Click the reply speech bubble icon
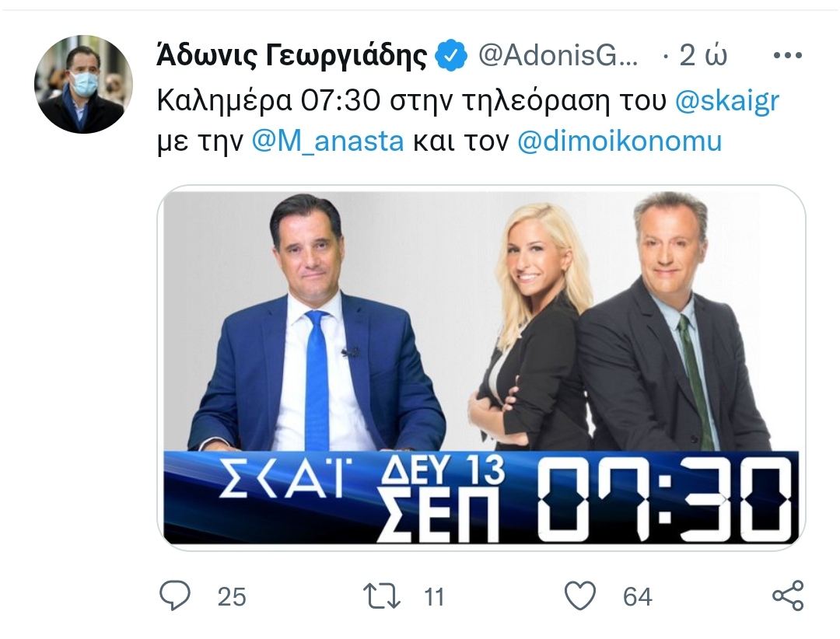The height and width of the screenshot is (639, 840). 175,595
